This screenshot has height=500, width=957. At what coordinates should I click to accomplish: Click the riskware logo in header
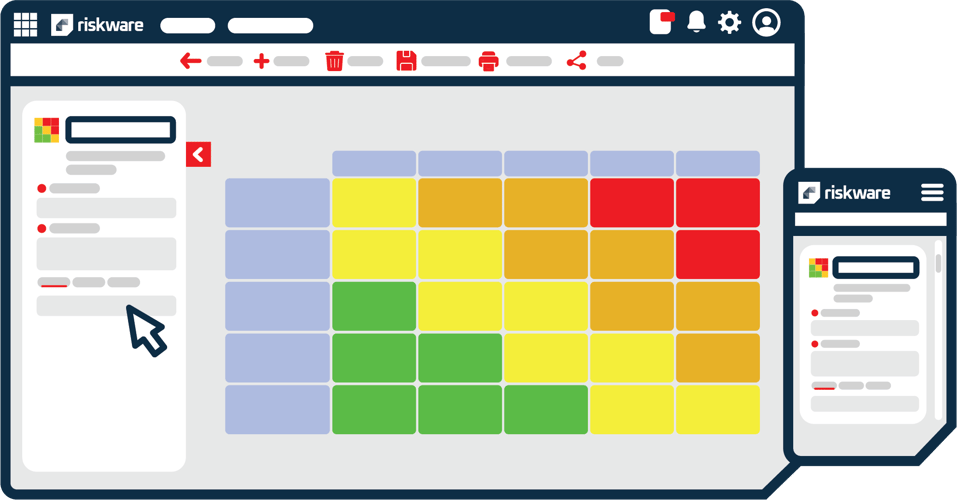(98, 25)
